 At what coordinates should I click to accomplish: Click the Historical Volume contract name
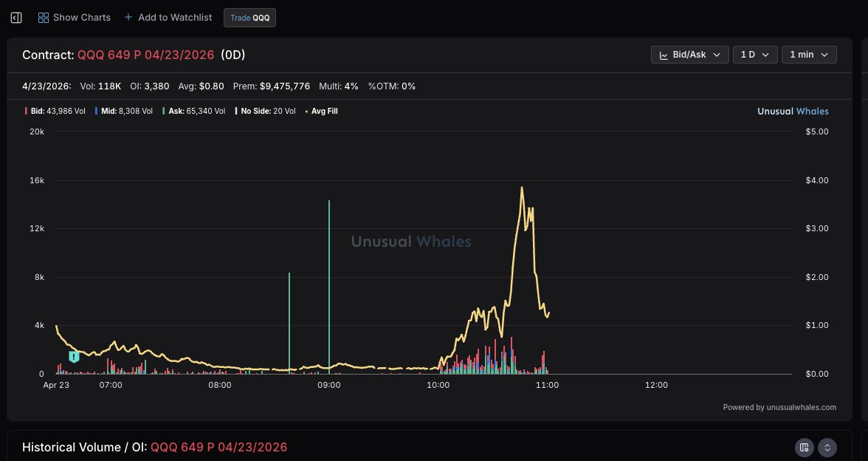218,447
